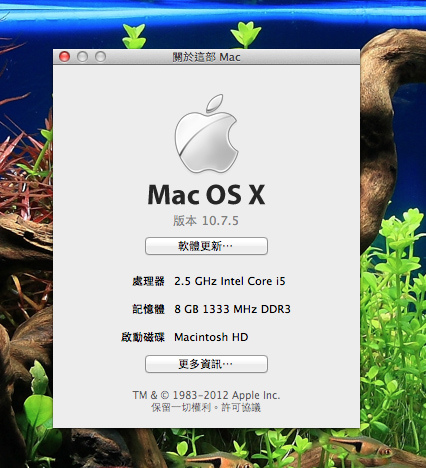The width and height of the screenshot is (426, 468).
Task: Close the 關於這部 Mac window
Action: [64, 57]
